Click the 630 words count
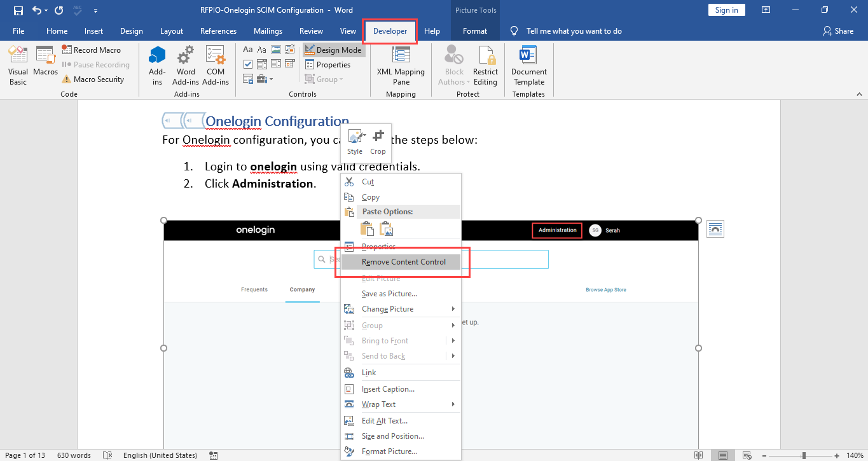This screenshot has width=868, height=461. click(74, 455)
